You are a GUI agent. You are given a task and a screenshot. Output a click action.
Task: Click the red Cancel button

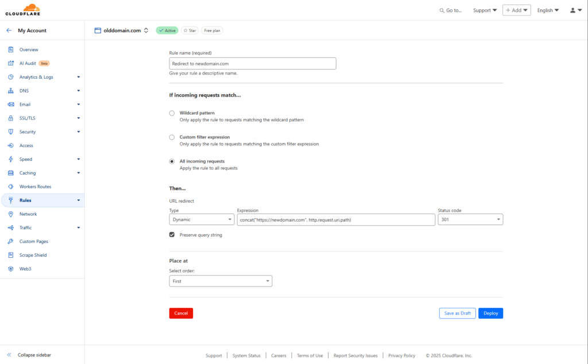pyautogui.click(x=181, y=313)
